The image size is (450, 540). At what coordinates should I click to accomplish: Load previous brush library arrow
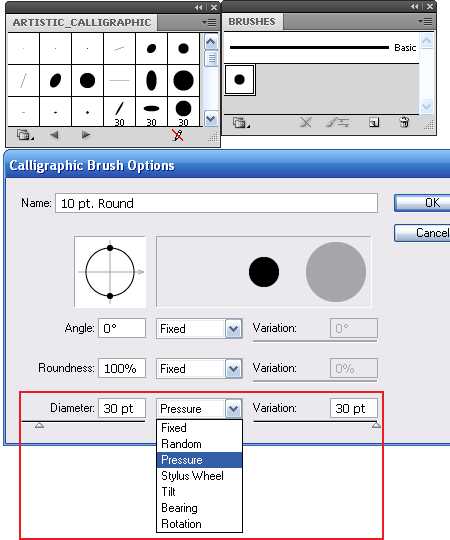pyautogui.click(x=54, y=135)
